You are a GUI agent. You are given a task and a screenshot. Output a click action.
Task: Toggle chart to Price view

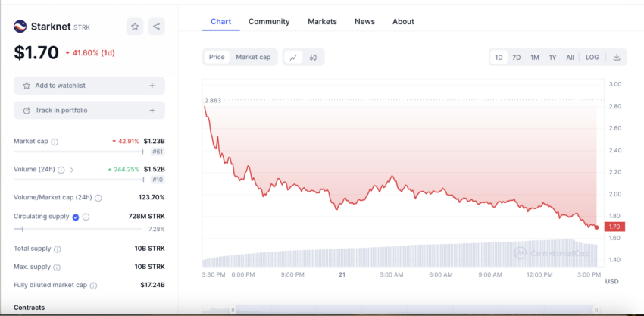click(217, 57)
